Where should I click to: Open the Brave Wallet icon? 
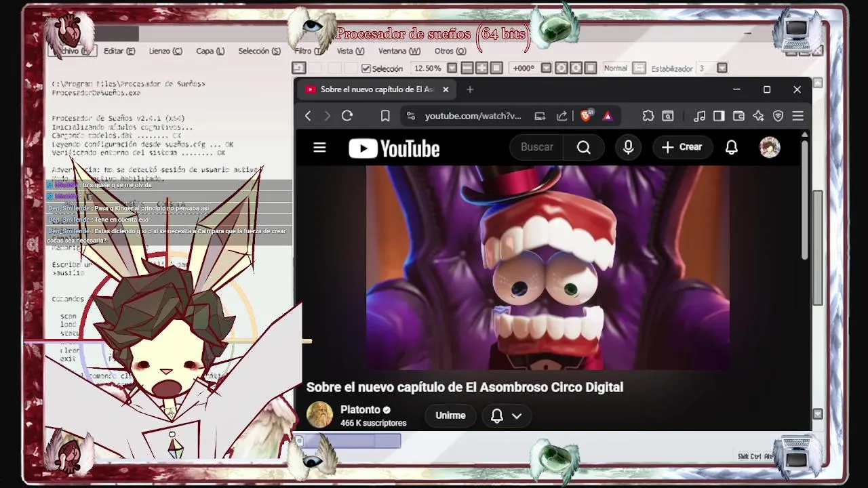click(738, 116)
